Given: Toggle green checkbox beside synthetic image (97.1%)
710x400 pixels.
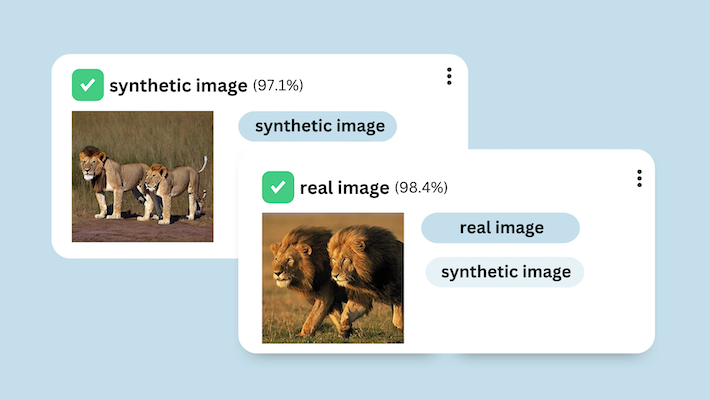Looking at the screenshot, I should click(x=88, y=85).
